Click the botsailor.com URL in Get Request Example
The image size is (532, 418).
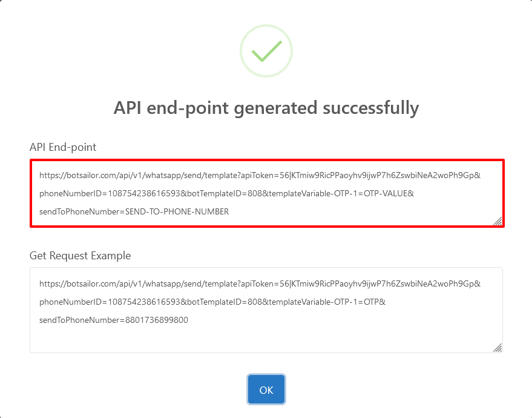click(91, 284)
